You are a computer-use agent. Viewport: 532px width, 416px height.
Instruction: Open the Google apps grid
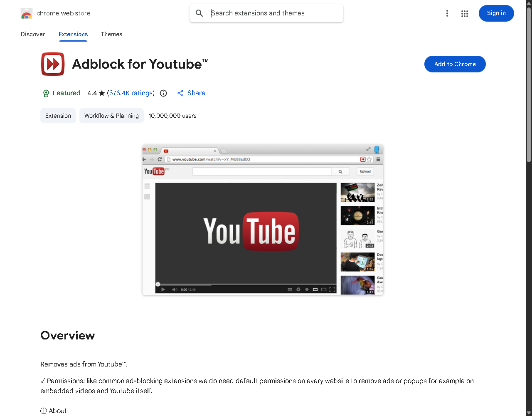pyautogui.click(x=465, y=13)
